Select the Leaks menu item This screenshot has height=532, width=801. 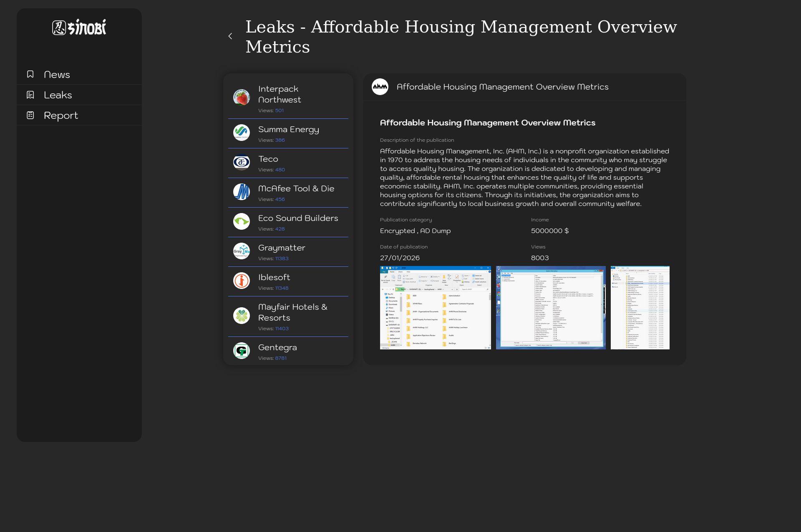pyautogui.click(x=58, y=95)
